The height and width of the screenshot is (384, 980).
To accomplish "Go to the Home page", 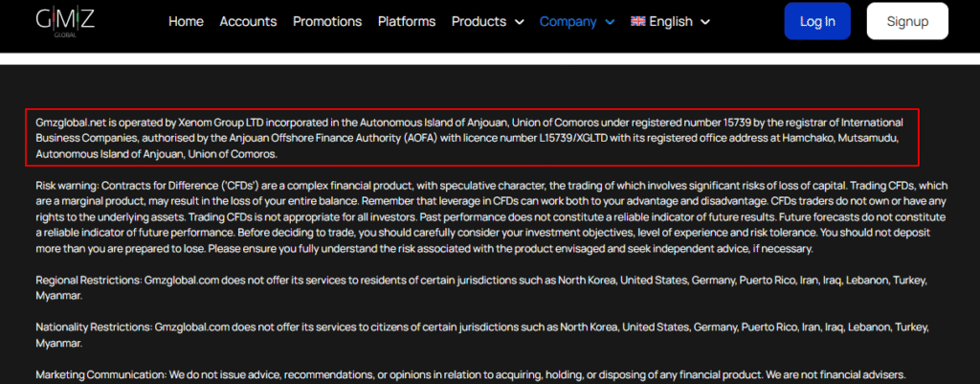I will [x=186, y=21].
